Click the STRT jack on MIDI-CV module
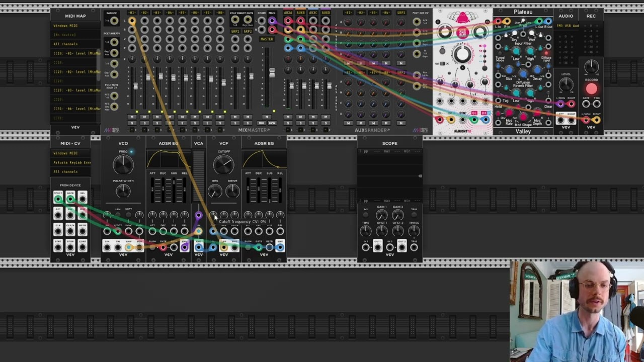 [58, 247]
